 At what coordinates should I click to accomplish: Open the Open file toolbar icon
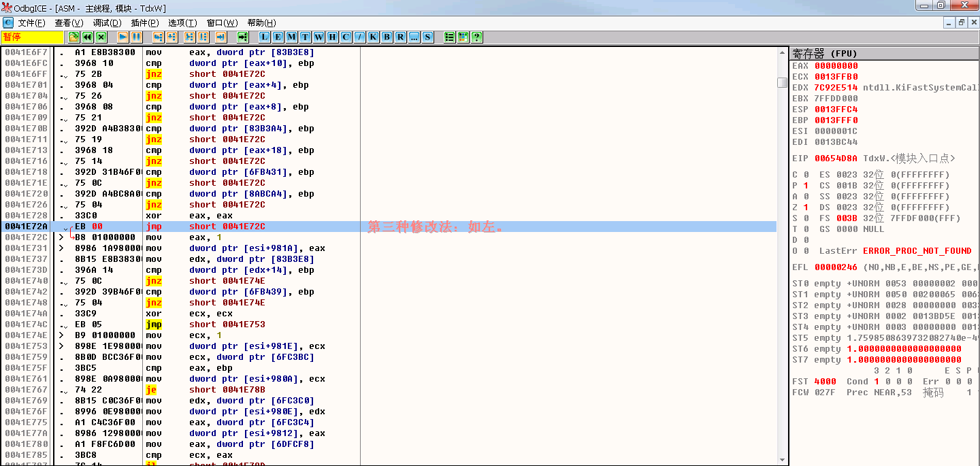point(73,37)
